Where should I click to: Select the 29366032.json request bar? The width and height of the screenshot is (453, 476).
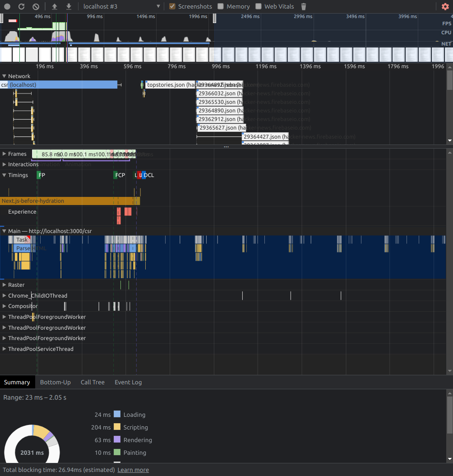pyautogui.click(x=220, y=93)
